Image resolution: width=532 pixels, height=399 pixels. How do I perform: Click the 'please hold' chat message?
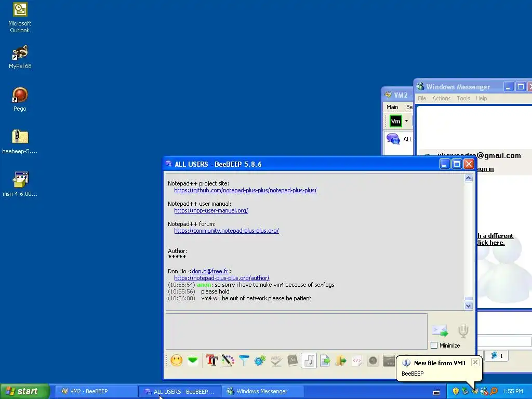(x=215, y=291)
